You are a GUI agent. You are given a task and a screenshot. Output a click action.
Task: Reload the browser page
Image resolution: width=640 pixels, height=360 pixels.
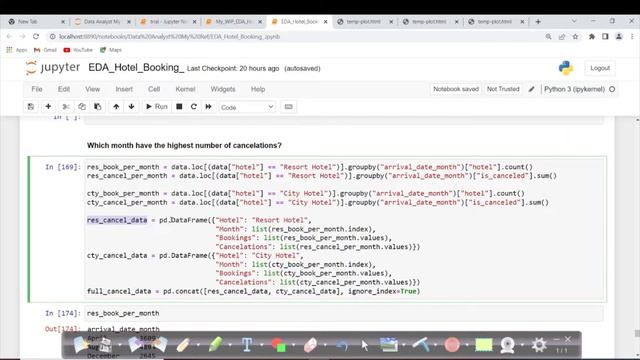point(36,36)
